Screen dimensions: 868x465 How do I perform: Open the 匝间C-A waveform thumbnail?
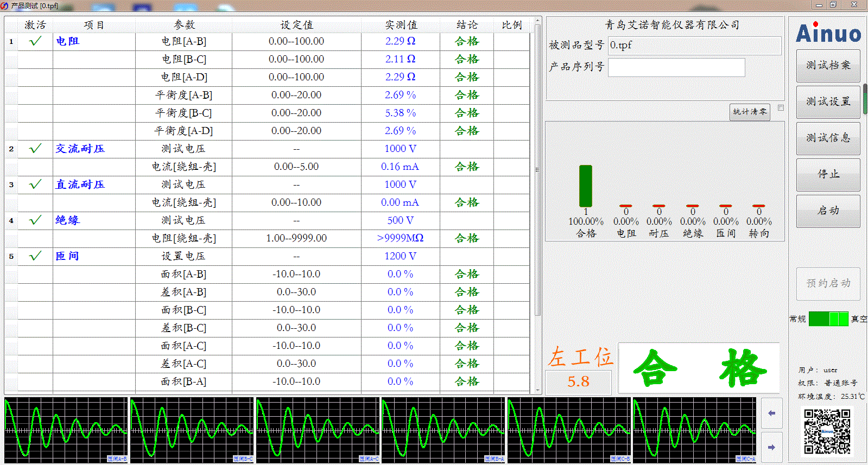(x=694, y=430)
